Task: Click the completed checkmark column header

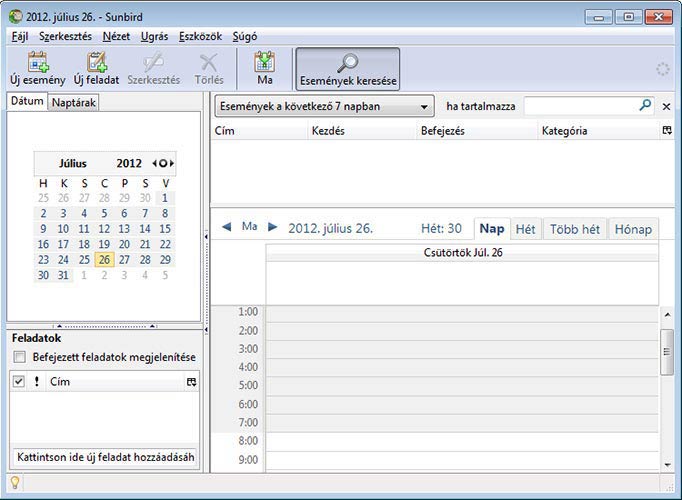Action: coord(18,381)
